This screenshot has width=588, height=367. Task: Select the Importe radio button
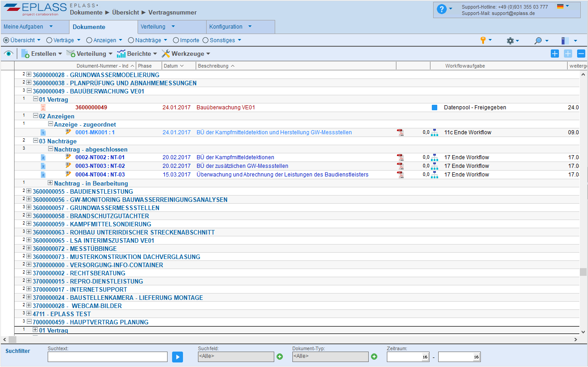pos(176,40)
